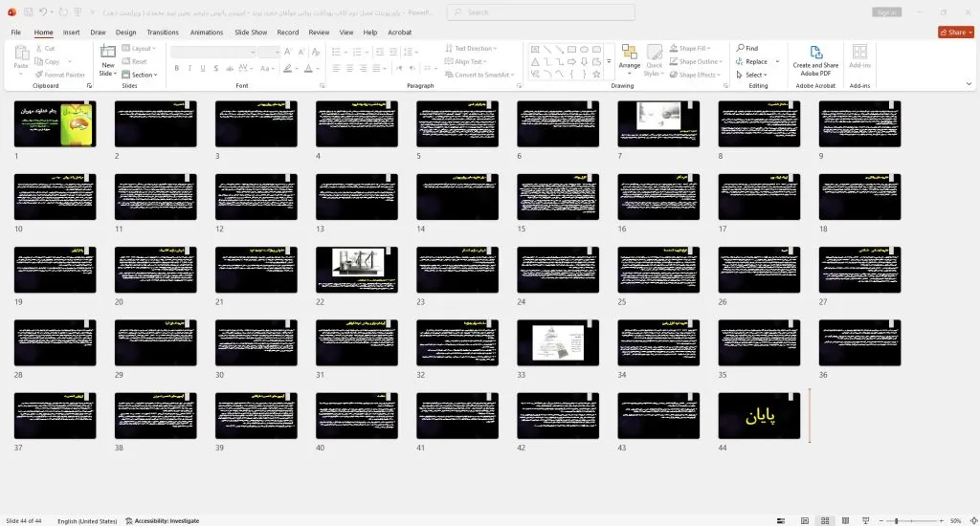The height and width of the screenshot is (526, 980).
Task: Toggle Slide Sorter view button
Action: tap(825, 520)
